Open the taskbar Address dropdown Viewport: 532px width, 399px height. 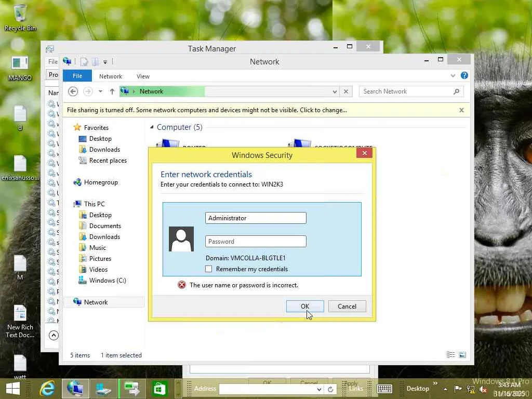click(x=319, y=389)
